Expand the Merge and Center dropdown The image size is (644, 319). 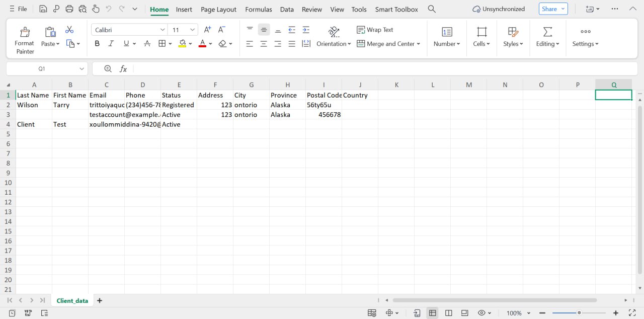(x=419, y=44)
